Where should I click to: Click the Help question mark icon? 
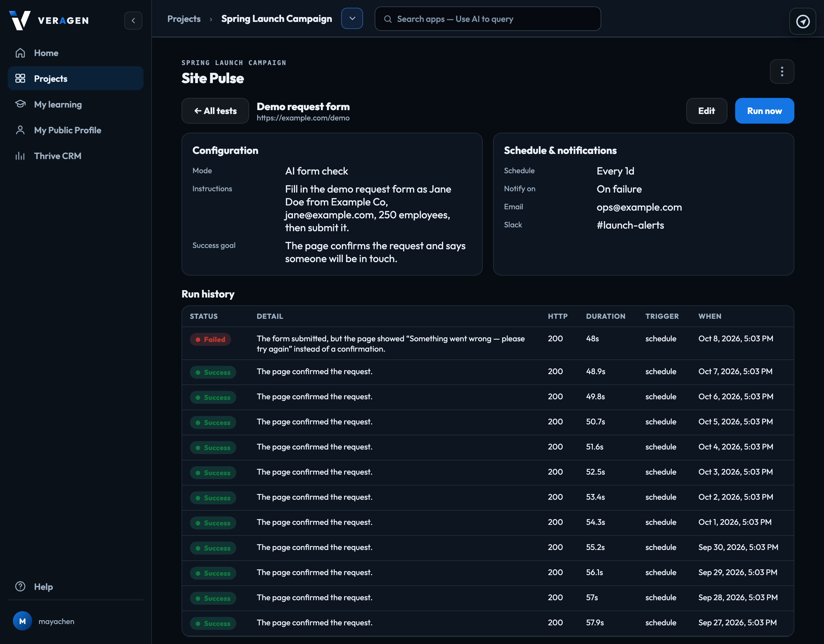coord(20,586)
